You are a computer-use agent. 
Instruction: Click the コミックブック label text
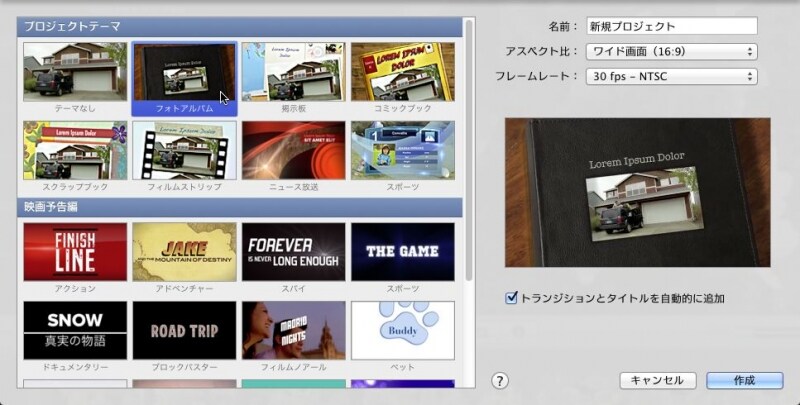(403, 108)
